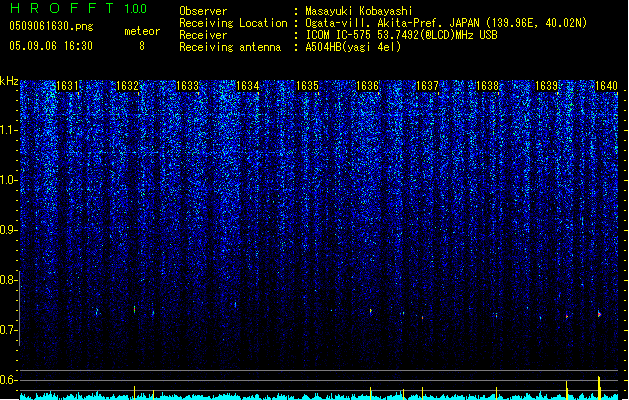Click the 1635 time marker
This screenshot has height=400, width=629.
(307, 86)
